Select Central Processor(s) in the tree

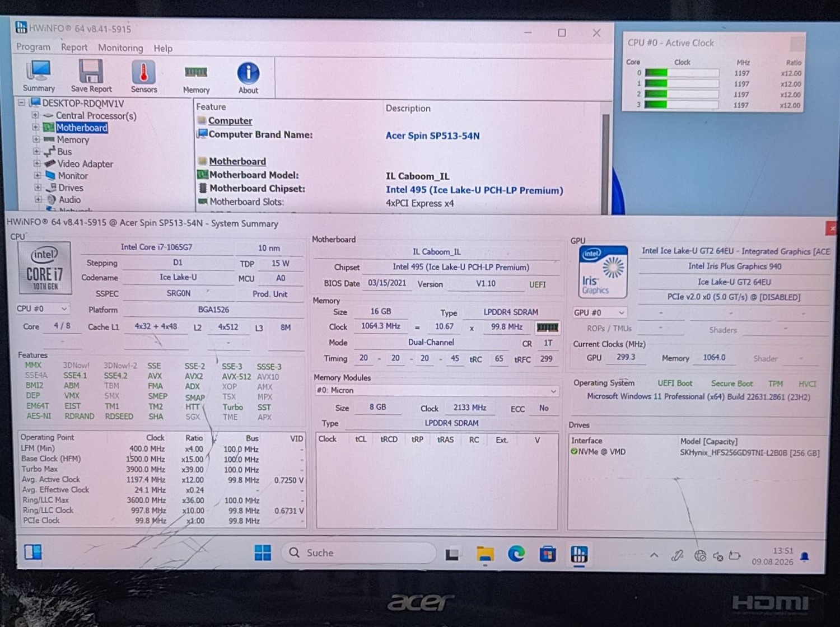[96, 116]
